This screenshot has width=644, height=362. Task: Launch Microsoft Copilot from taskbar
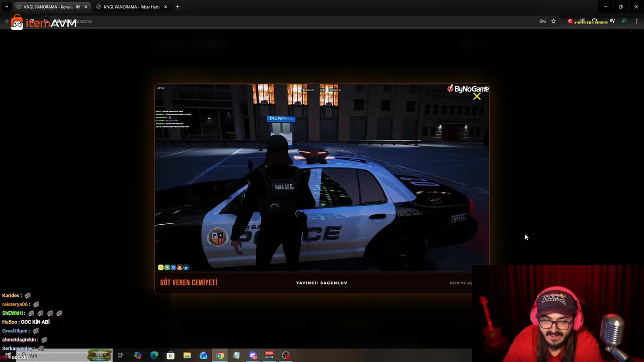click(137, 356)
